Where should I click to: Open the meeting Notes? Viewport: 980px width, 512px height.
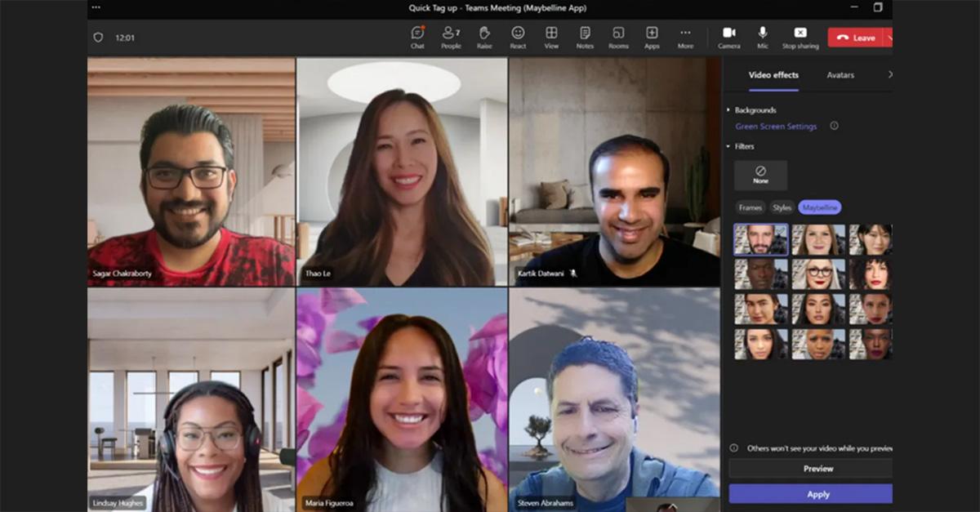[x=585, y=37]
